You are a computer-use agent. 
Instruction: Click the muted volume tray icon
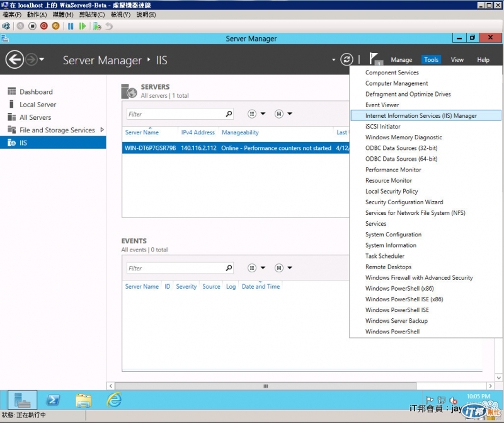[x=454, y=400]
